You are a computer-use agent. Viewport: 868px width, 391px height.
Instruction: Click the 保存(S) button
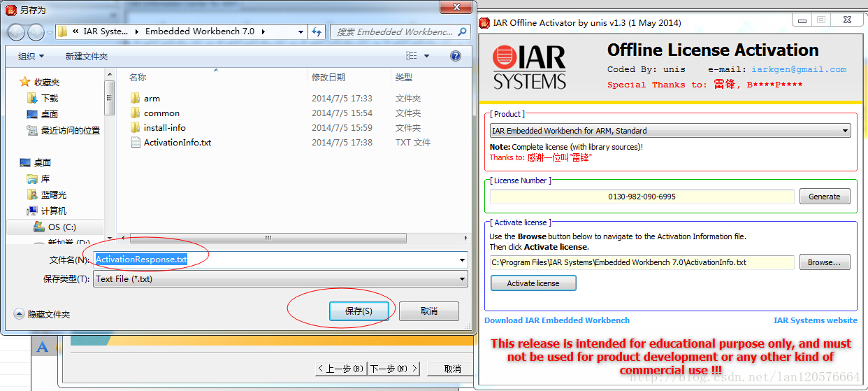coord(359,311)
